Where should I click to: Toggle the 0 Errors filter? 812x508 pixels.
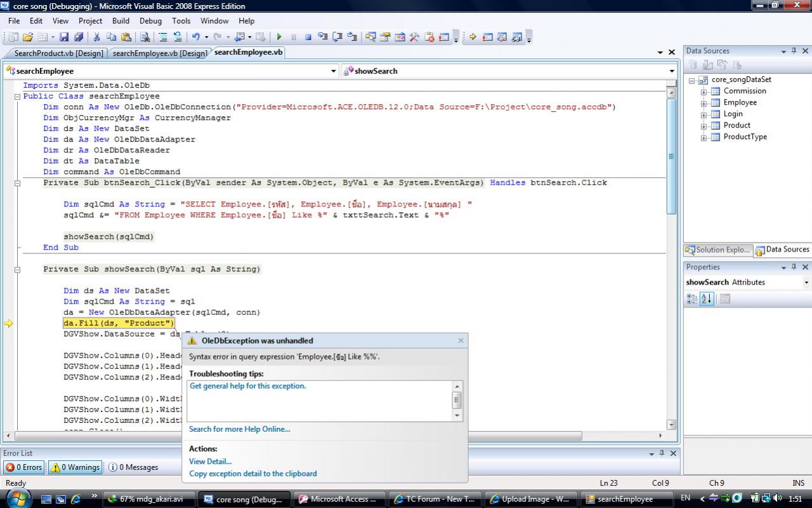tap(24, 467)
